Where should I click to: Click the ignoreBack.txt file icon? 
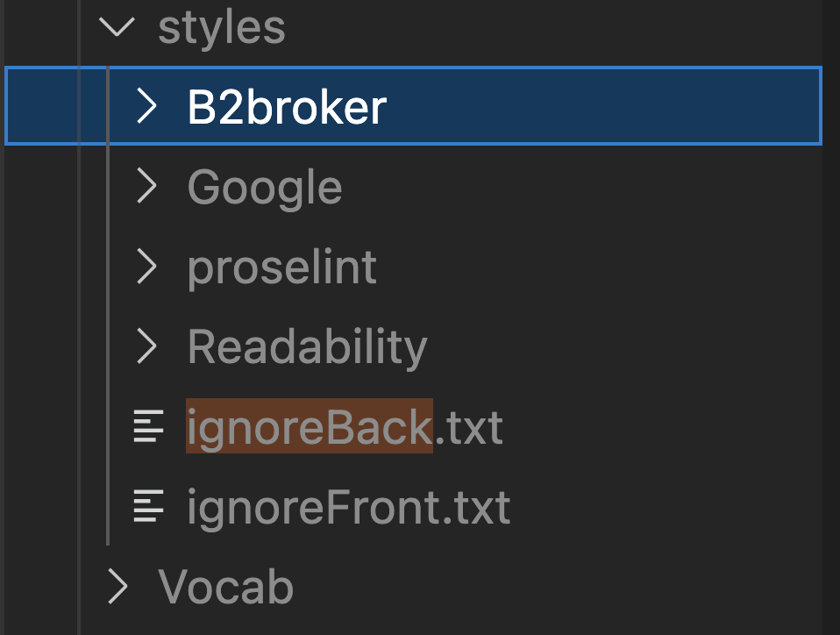(x=148, y=427)
